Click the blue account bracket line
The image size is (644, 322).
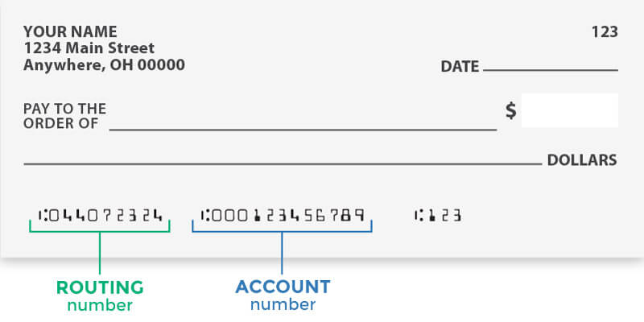pyautogui.click(x=283, y=232)
